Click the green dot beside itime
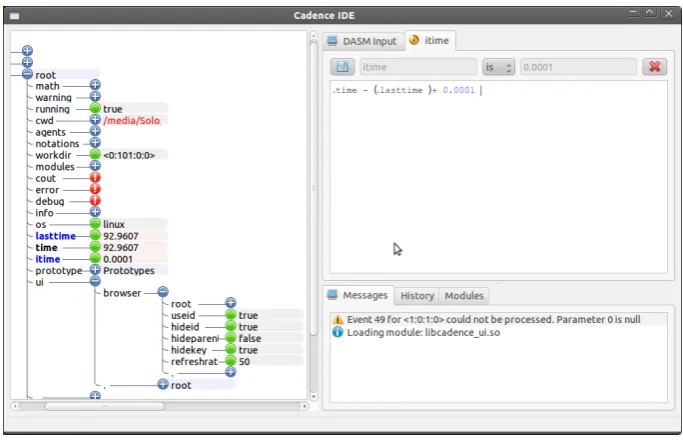 (95, 258)
